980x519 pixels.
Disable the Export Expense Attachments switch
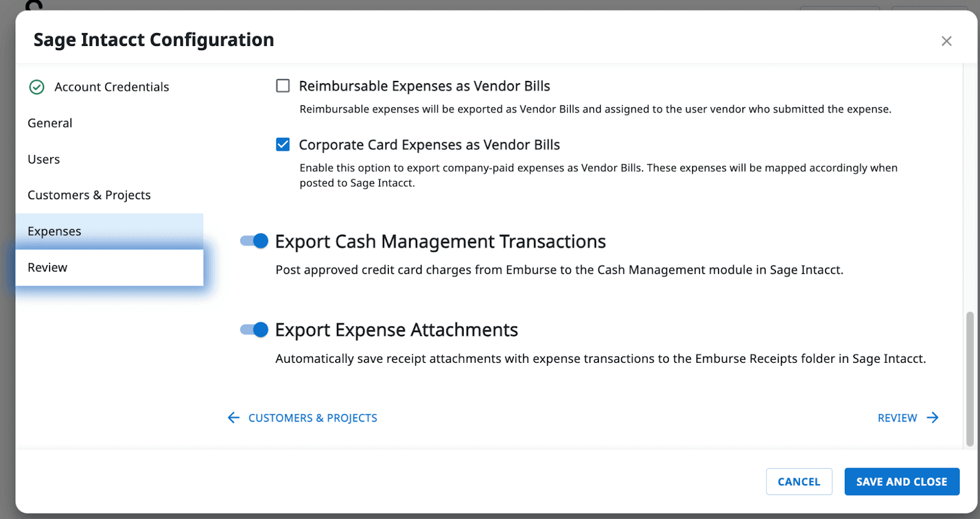[254, 330]
